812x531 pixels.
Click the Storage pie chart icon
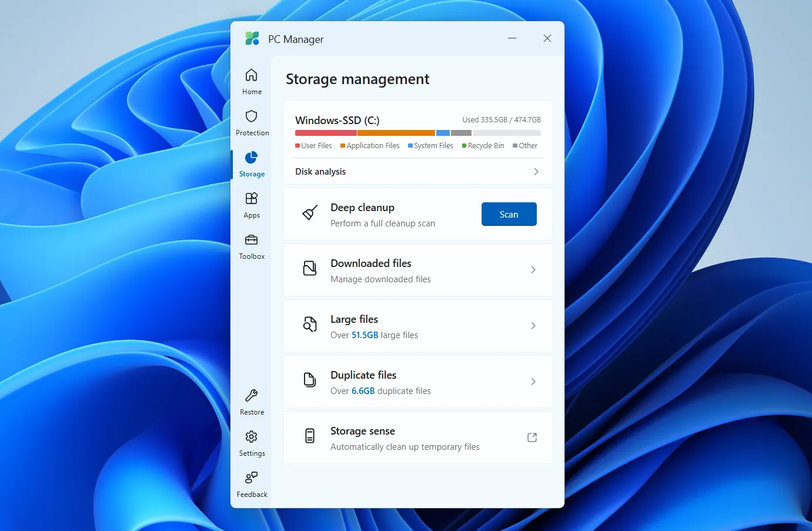252,157
